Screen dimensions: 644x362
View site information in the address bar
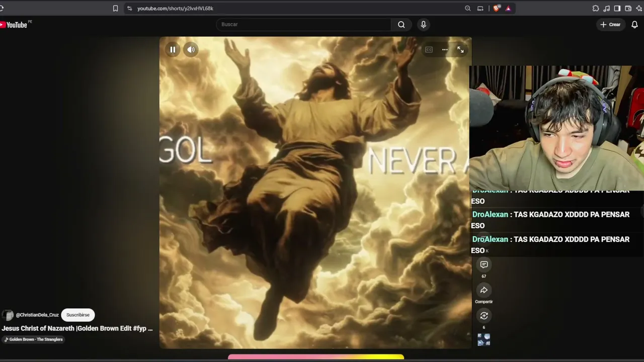click(129, 9)
